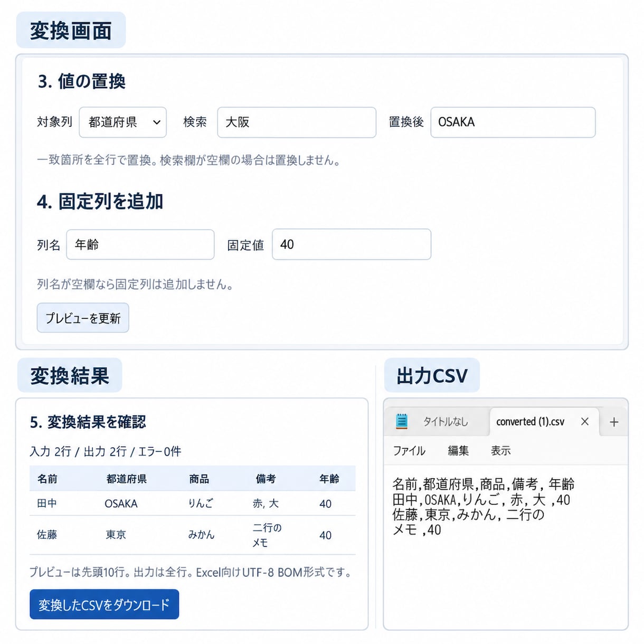Click the hint about 一致箇所を全行で置換
This screenshot has height=644, width=644.
[189, 160]
